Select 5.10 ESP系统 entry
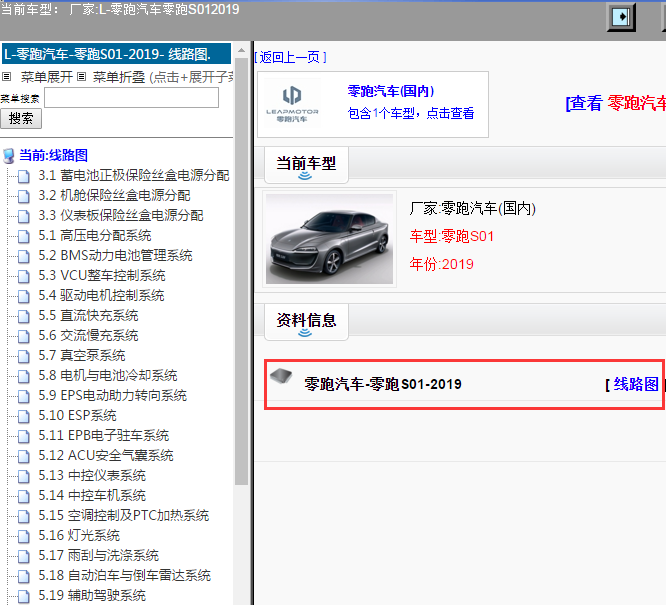This screenshot has width=666, height=605. (77, 415)
